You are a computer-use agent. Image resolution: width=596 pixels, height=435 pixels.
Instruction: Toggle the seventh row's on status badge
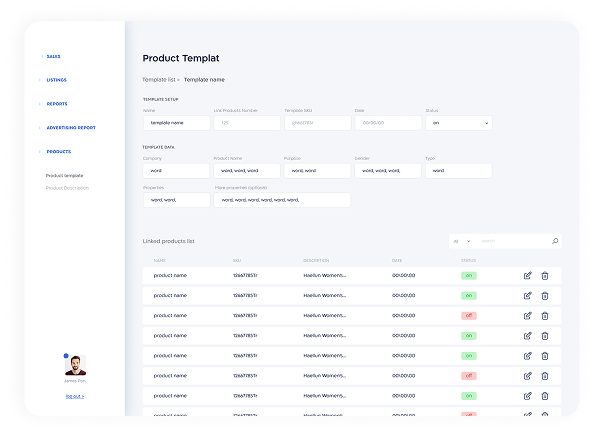click(x=469, y=396)
